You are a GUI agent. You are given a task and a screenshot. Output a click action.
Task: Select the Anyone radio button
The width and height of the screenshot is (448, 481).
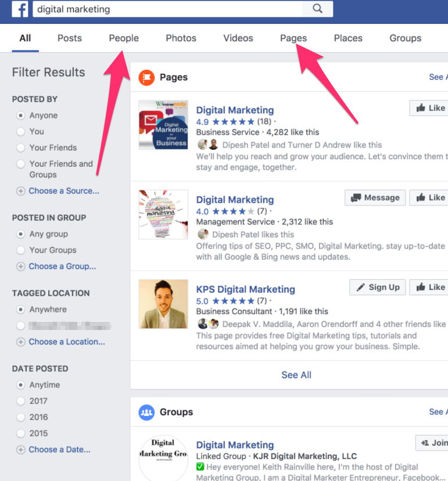click(20, 116)
